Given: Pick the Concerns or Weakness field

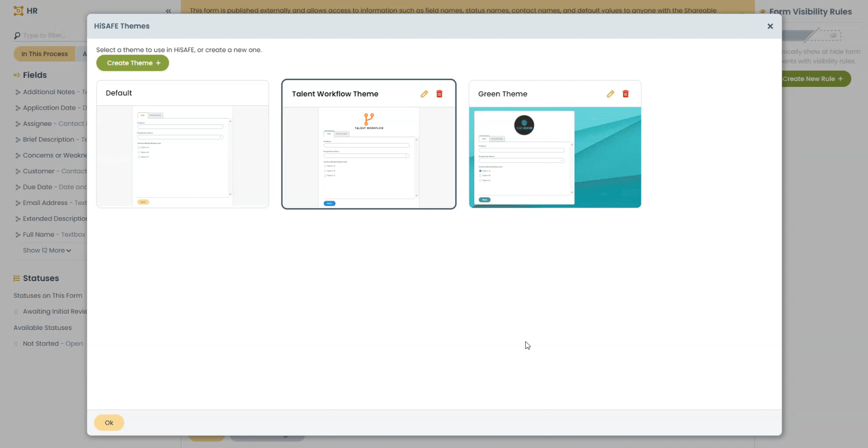Looking at the screenshot, I should pyautogui.click(x=51, y=155).
